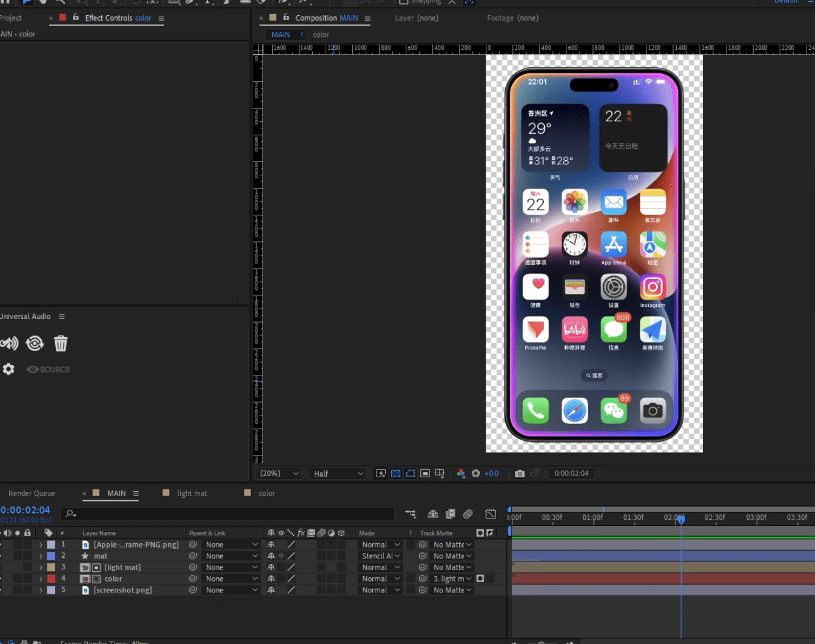Toggle the Composition panel lock icon
Image resolution: width=815 pixels, height=644 pixels.
point(286,18)
